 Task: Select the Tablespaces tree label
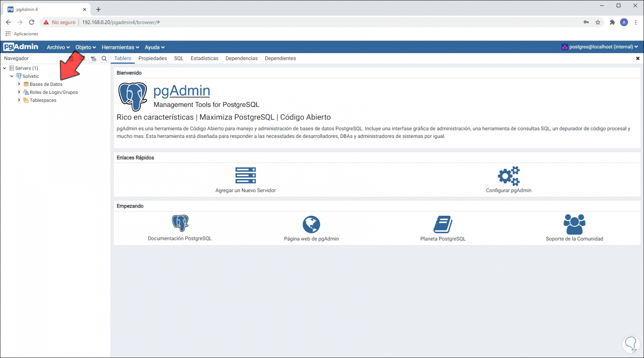pos(43,100)
